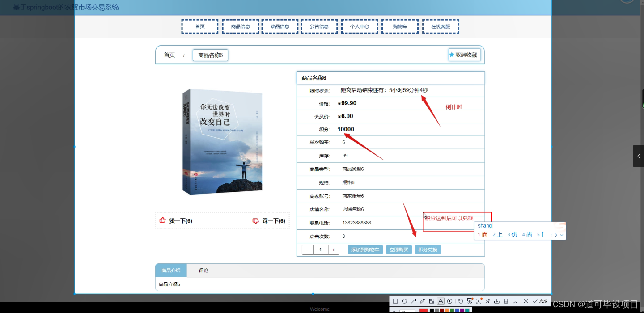Click the undo icon in the screenshot toolbar

coord(460,300)
